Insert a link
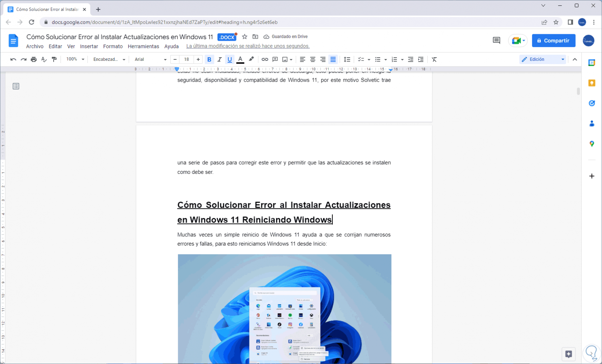Image resolution: width=602 pixels, height=364 pixels. [x=265, y=59]
